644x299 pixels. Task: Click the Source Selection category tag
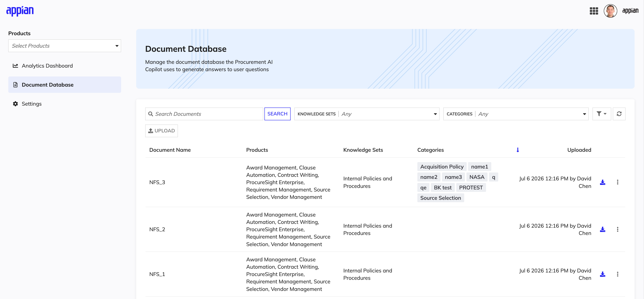440,198
